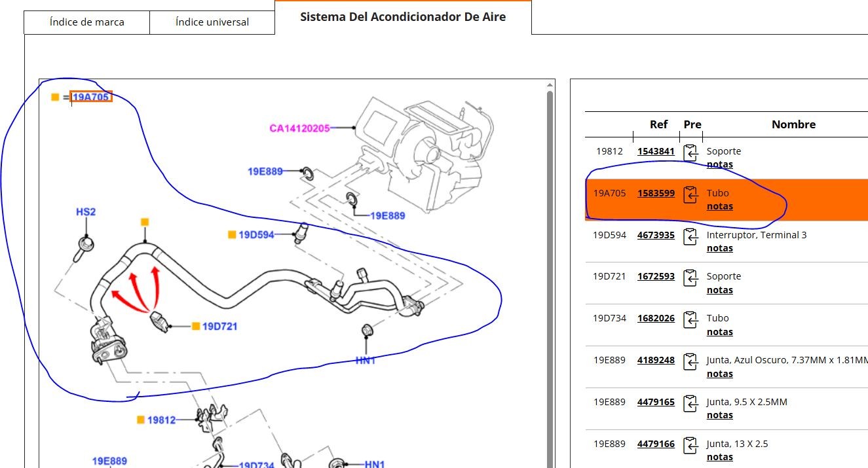Screen dimensions: 868x468
Task: Switch to the Índice de marca tab
Action: click(86, 22)
